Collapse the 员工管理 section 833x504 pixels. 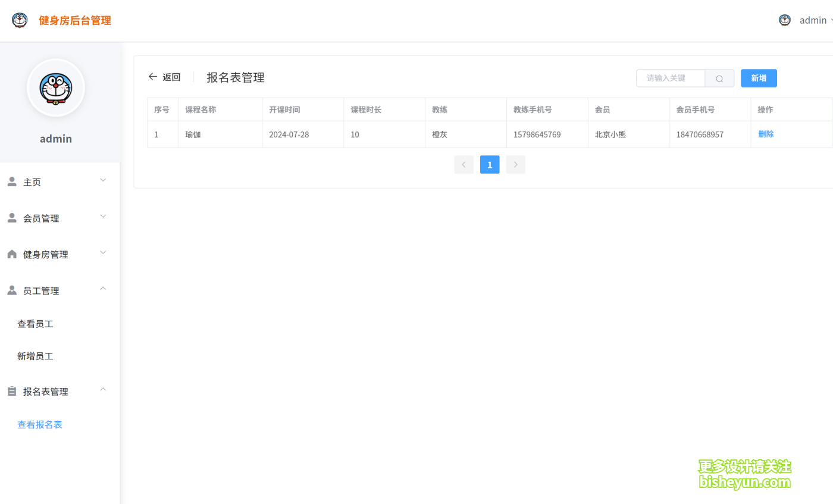pyautogui.click(x=102, y=289)
